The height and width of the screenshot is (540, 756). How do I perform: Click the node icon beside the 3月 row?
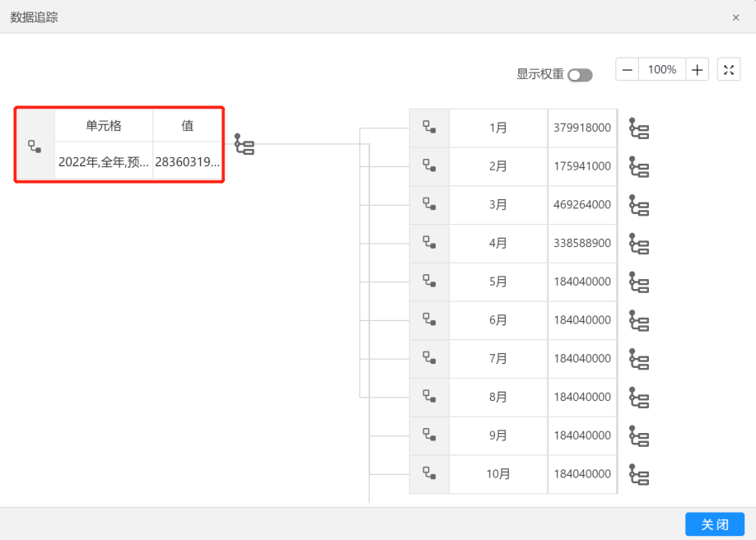(429, 204)
